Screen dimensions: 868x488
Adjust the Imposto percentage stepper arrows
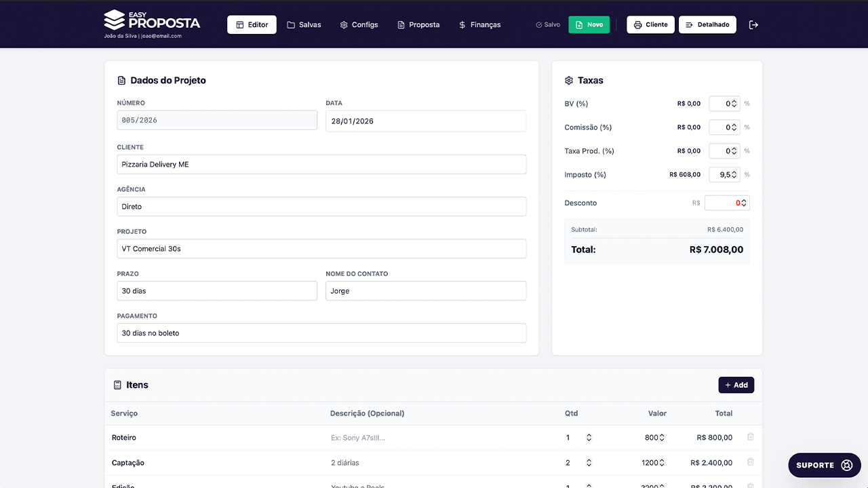click(734, 175)
